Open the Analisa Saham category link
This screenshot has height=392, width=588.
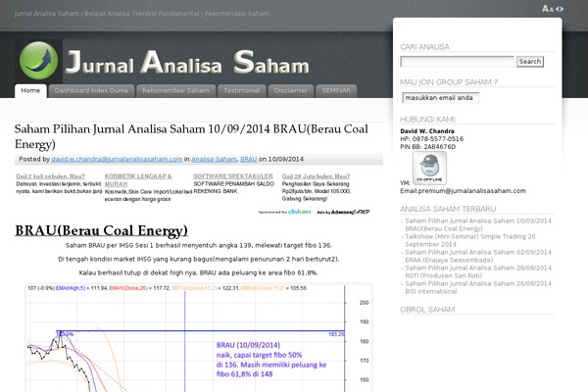pos(214,159)
